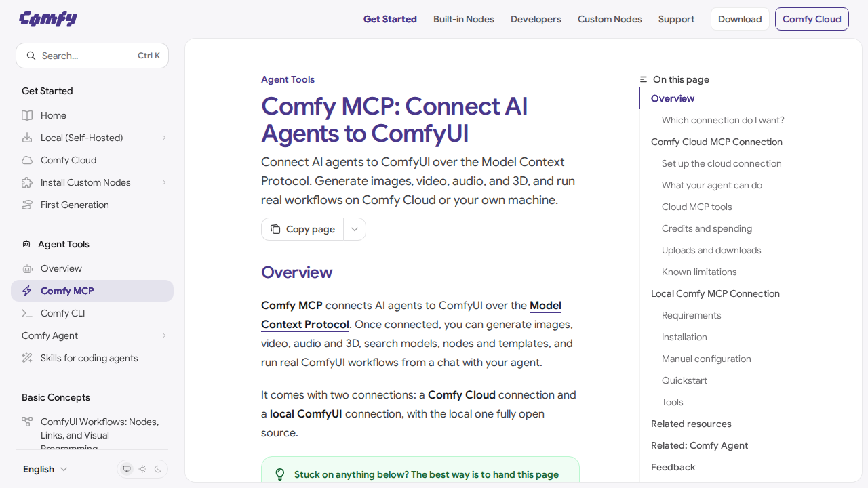Open the Quickstart section link
This screenshot has height=488, width=868.
pos(684,380)
